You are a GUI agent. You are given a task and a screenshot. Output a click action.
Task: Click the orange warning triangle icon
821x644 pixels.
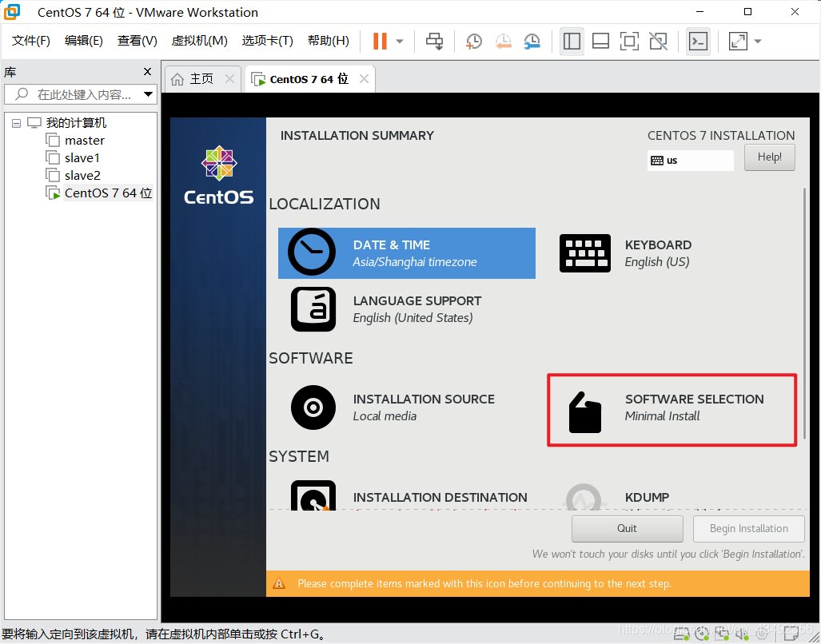point(279,583)
